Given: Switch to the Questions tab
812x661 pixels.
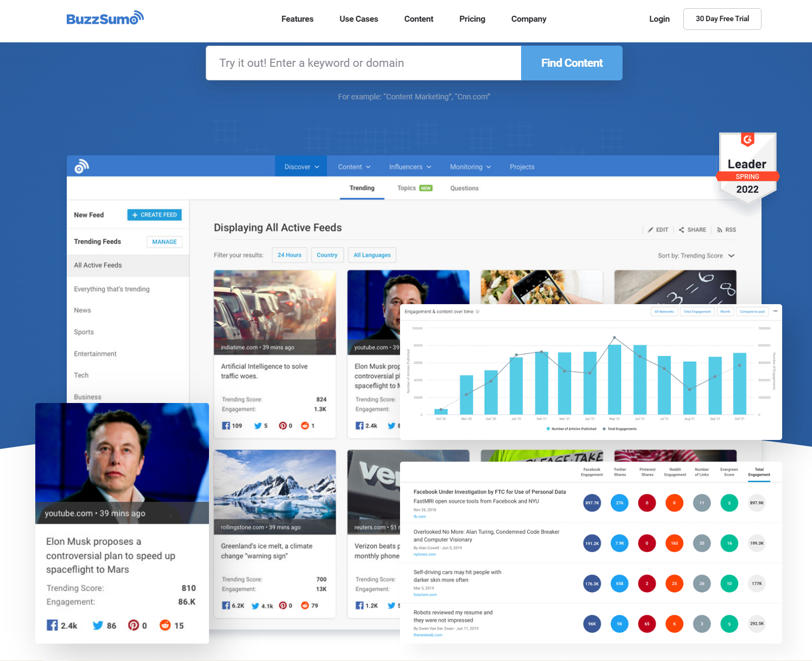Looking at the screenshot, I should (x=464, y=188).
